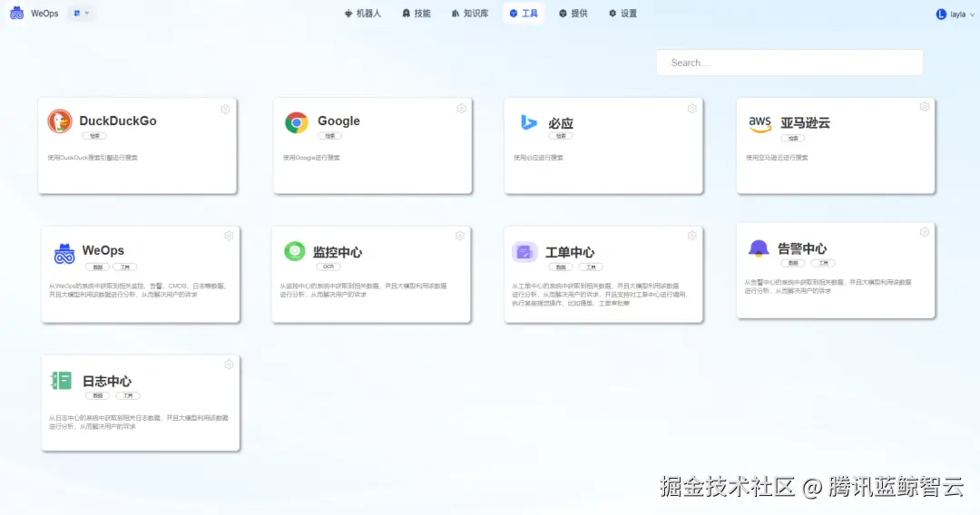
Task: Click the tag under Google title
Action: click(x=330, y=135)
